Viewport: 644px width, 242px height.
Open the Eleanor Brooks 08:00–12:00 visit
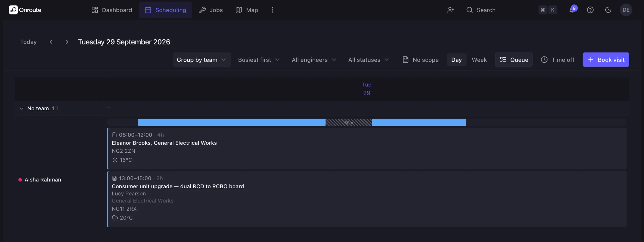coord(367,149)
